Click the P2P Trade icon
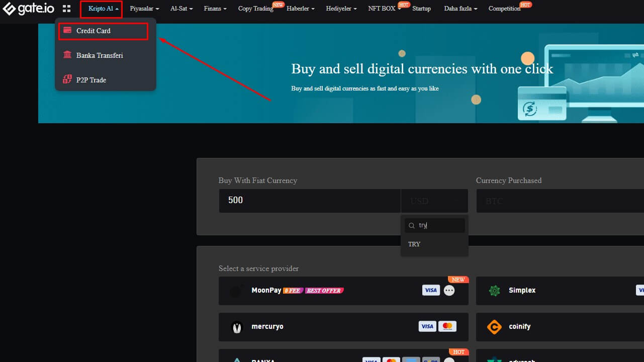Screen dimensions: 644x362 (67, 79)
